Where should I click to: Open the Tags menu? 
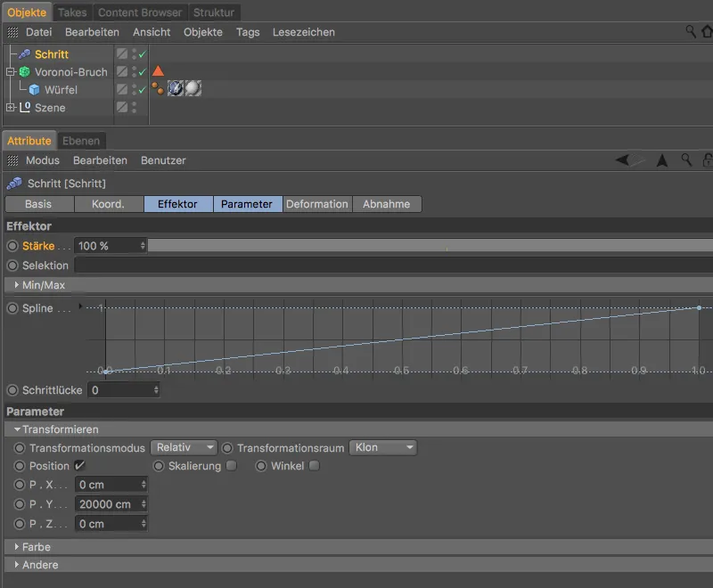(x=248, y=32)
